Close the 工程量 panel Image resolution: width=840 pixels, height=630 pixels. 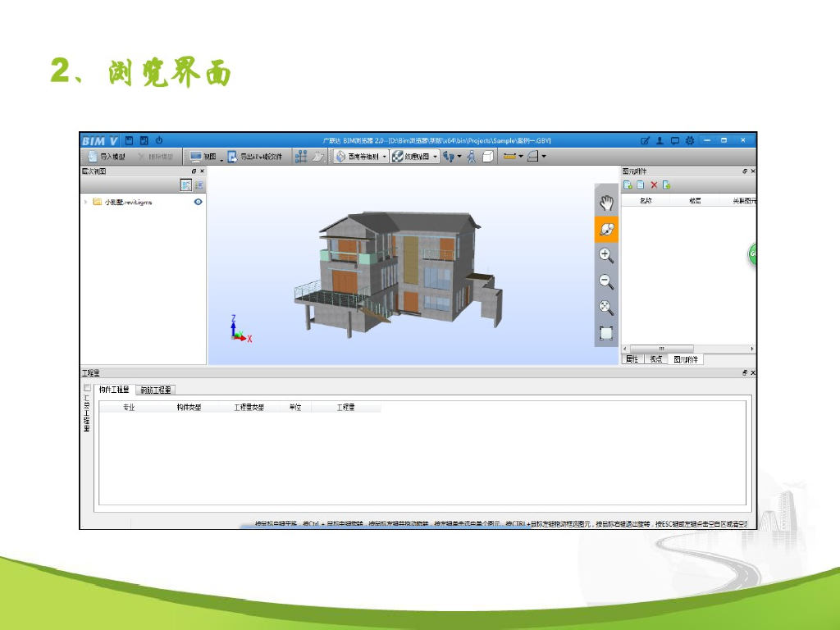[753, 373]
